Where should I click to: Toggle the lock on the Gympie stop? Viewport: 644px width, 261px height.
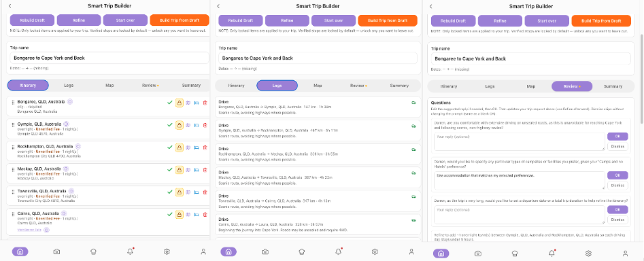pos(179,125)
